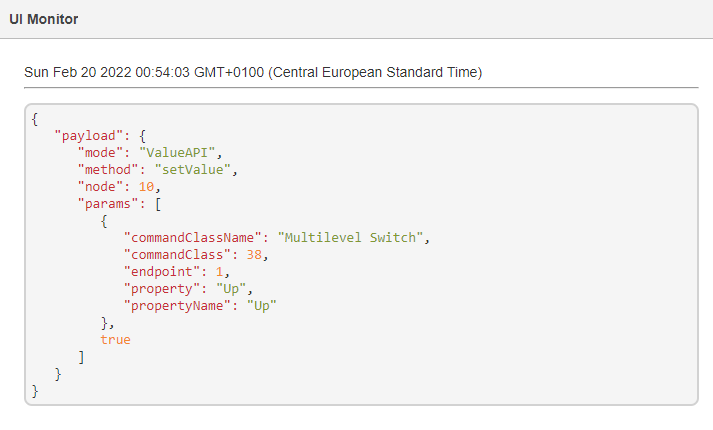
Task: Click the "property" key
Action: 161,289
